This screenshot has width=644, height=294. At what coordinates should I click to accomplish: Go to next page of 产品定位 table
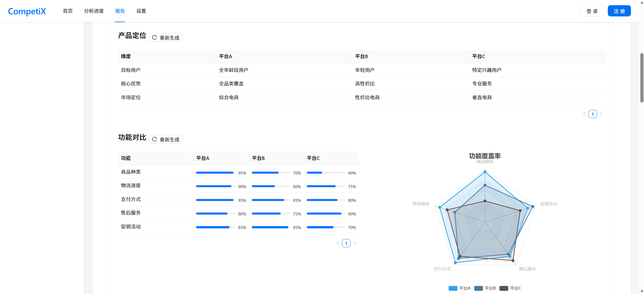[x=601, y=114]
